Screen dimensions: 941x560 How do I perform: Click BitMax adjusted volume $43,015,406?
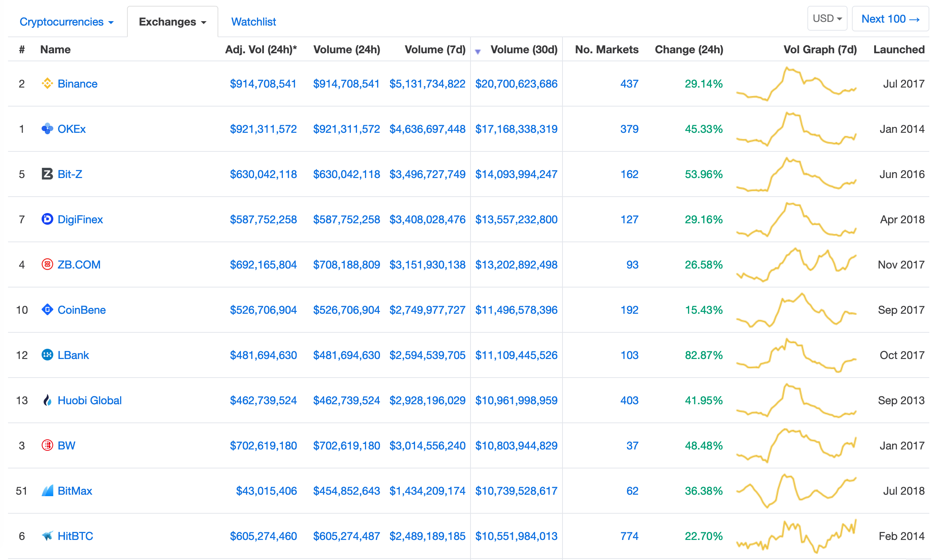(266, 491)
